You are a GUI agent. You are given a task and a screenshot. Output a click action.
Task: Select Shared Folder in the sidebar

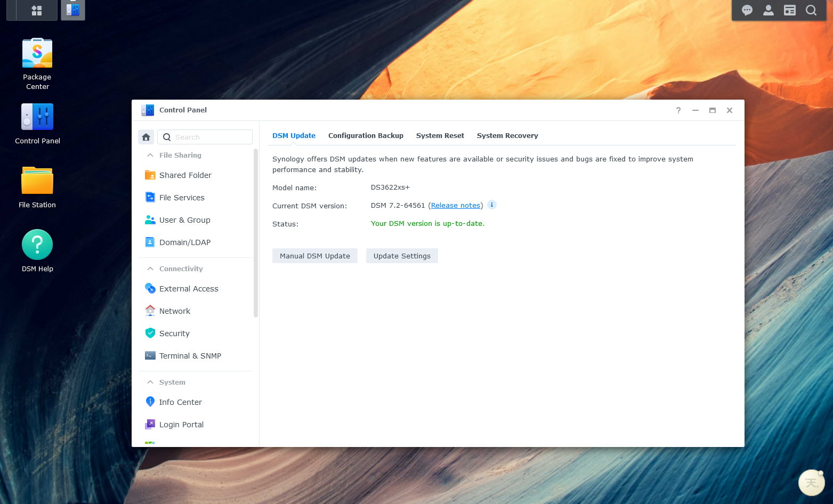tap(185, 175)
